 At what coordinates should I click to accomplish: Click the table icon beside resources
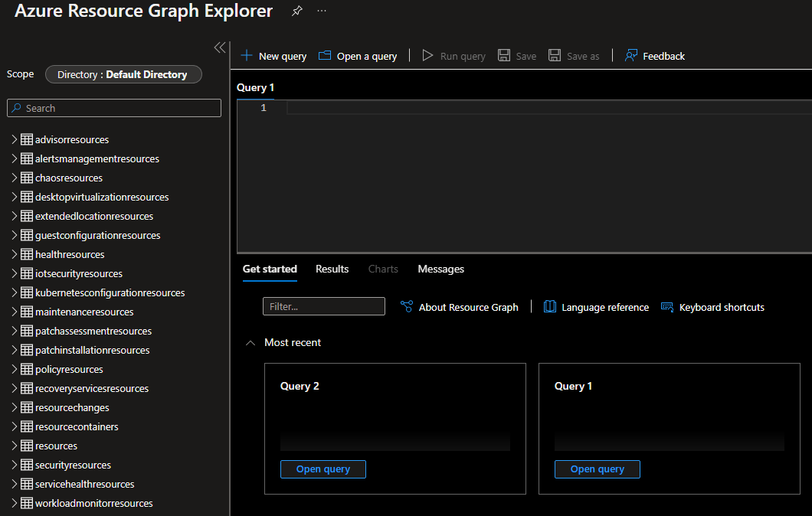pos(27,446)
